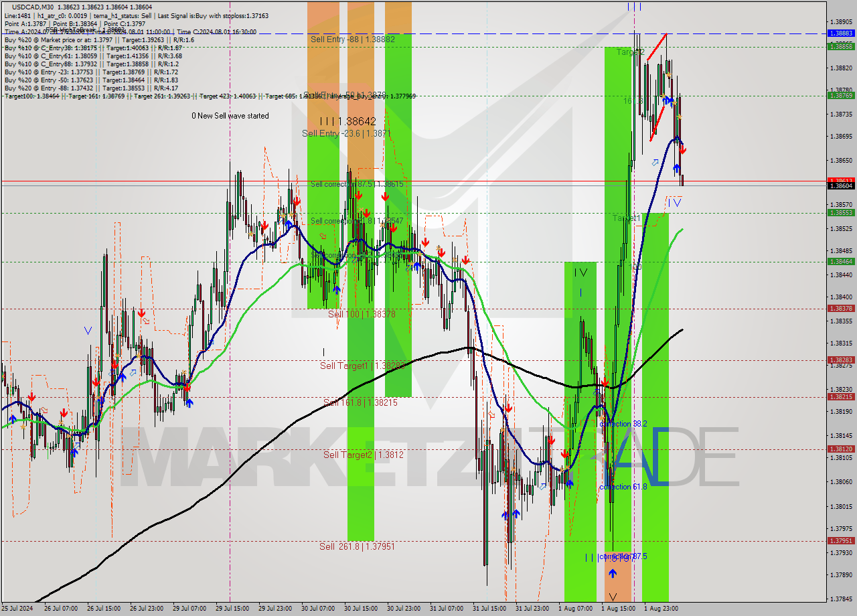This screenshot has height=616, width=857.
Task: Select the 'Sell Target2 | 1.3812' label
Action: pos(364,455)
